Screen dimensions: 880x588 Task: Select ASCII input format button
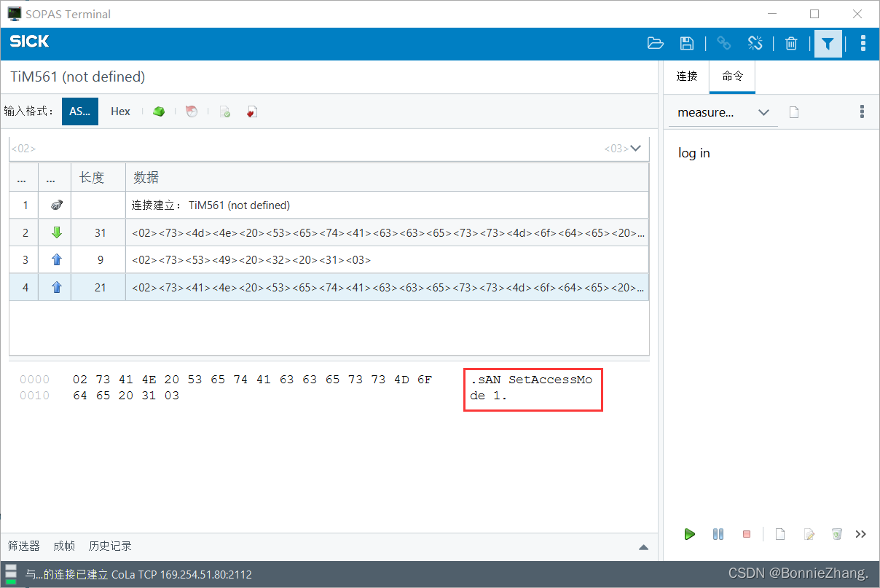pos(80,111)
